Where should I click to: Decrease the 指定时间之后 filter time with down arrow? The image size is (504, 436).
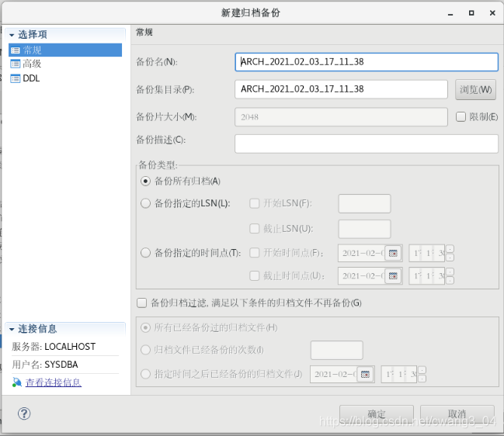[422, 379]
